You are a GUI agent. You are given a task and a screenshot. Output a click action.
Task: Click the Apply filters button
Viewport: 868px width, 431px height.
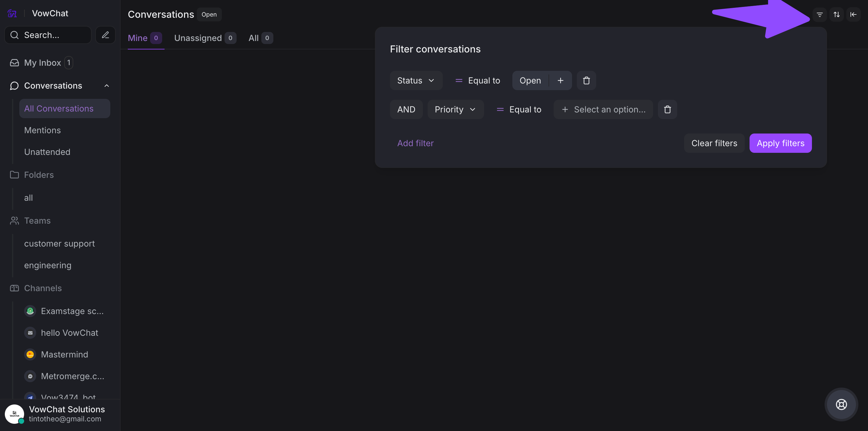(x=780, y=143)
